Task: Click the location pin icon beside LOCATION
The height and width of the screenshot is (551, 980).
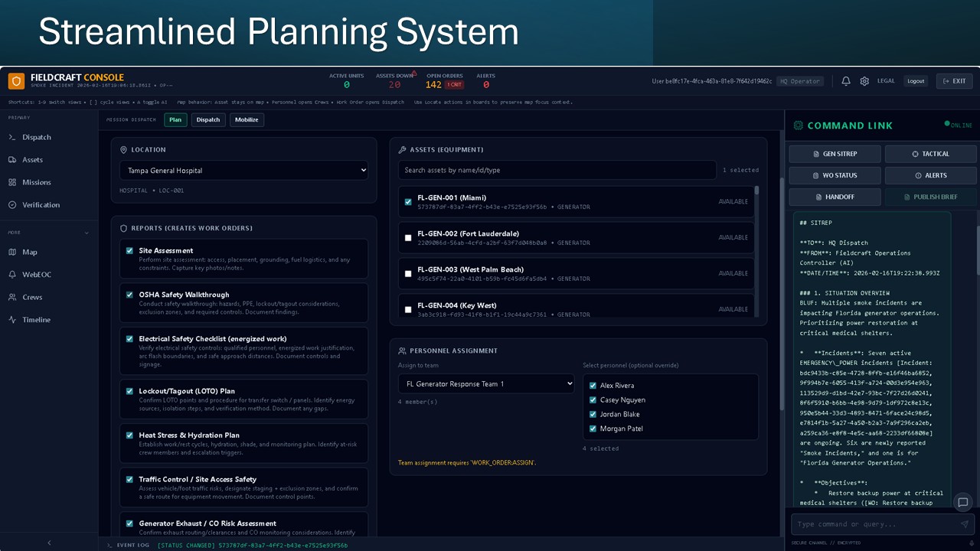Action: [x=124, y=150]
